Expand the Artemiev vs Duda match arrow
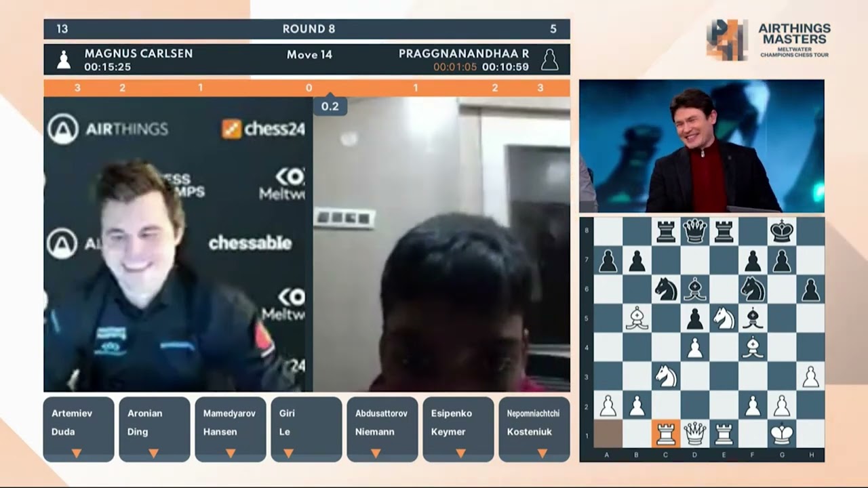This screenshot has width=868, height=488. click(x=77, y=453)
